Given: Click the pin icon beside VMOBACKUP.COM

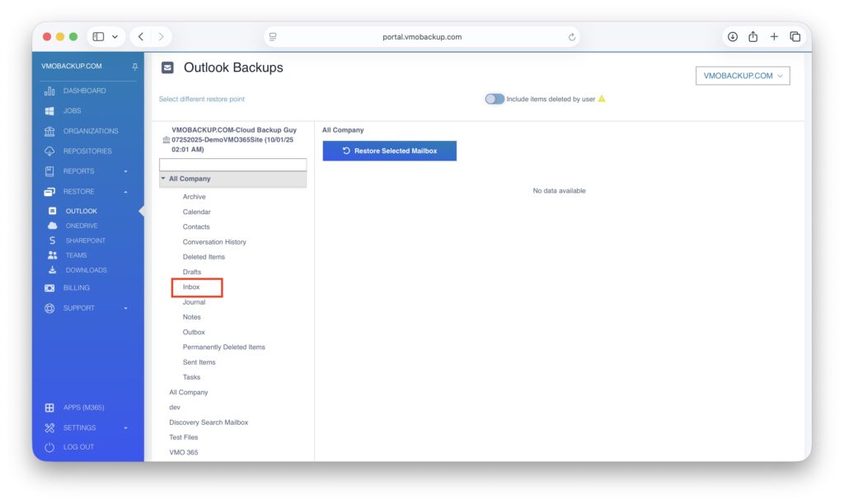Looking at the screenshot, I should pos(135,67).
